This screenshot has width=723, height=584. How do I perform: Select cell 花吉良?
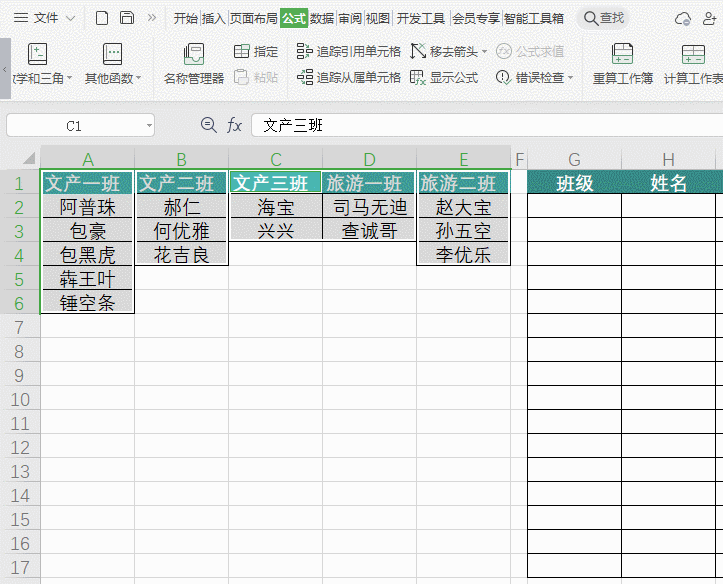coord(182,255)
